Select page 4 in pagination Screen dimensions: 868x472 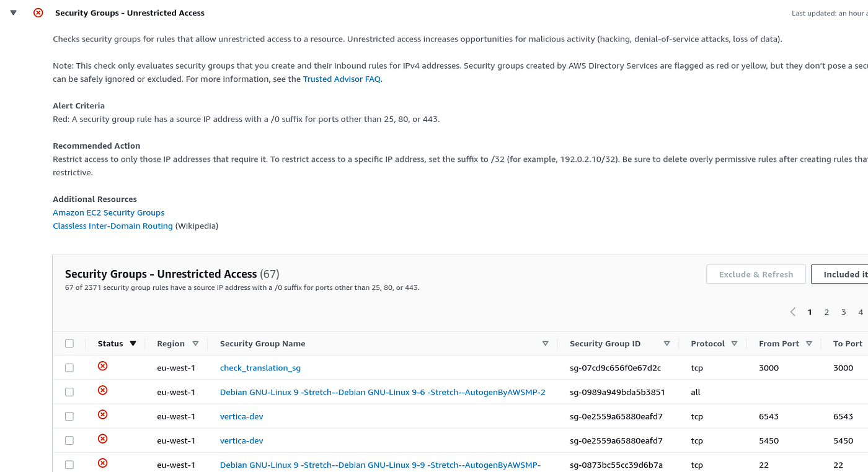(861, 312)
